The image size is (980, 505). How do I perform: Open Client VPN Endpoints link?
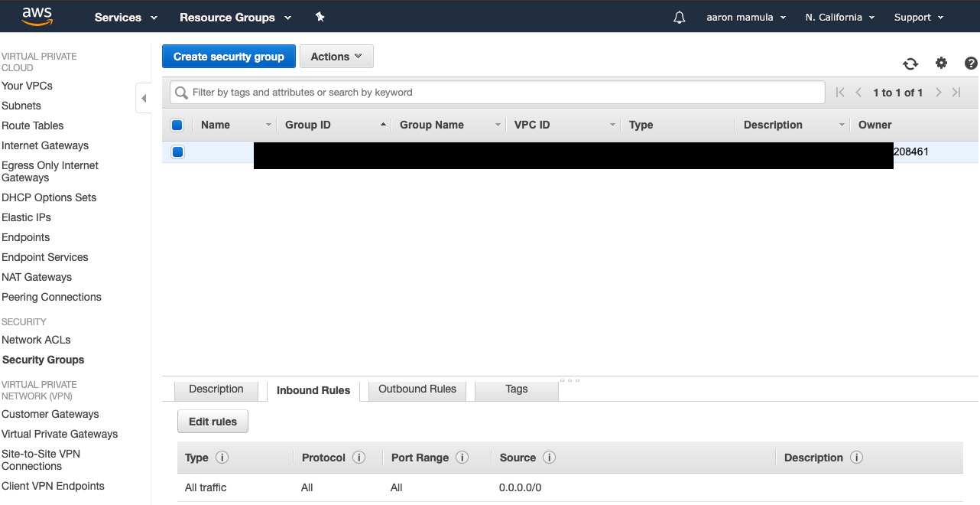(x=53, y=486)
